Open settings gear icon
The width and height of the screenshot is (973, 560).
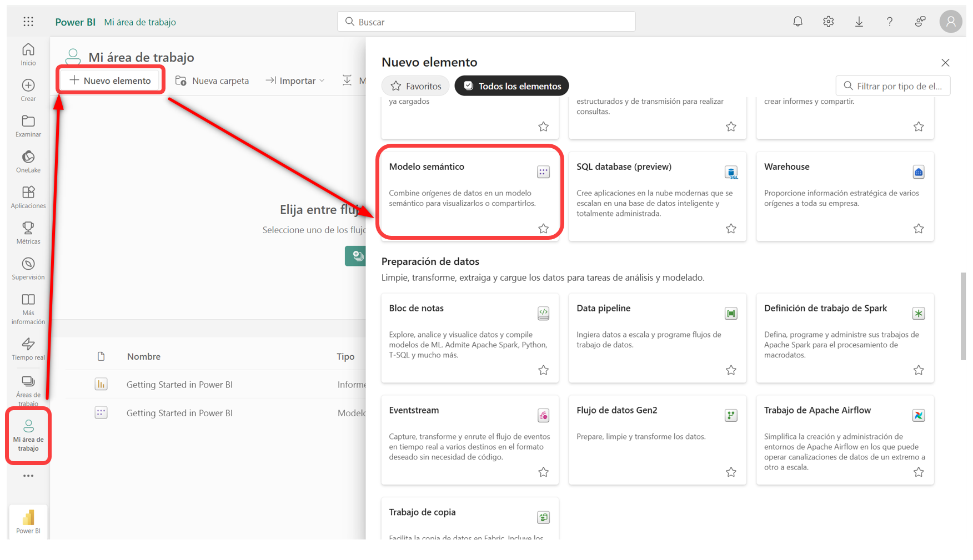[828, 22]
